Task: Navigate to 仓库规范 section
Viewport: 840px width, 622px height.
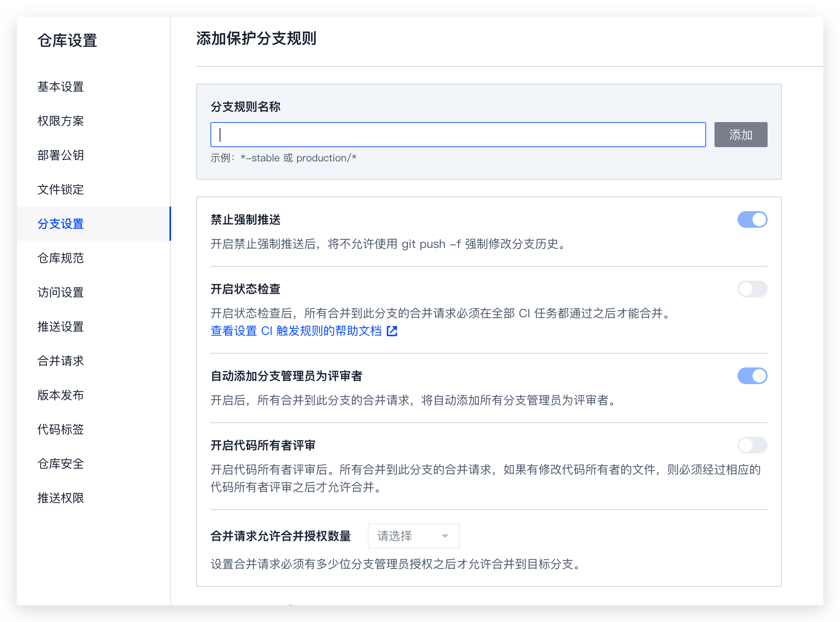Action: [61, 258]
